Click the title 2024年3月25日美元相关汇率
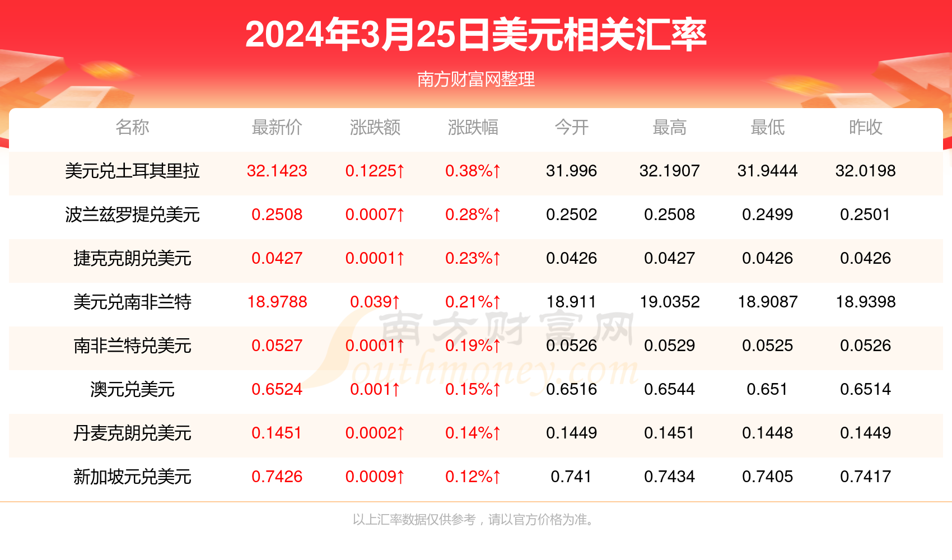This screenshot has width=952, height=560. tap(476, 35)
